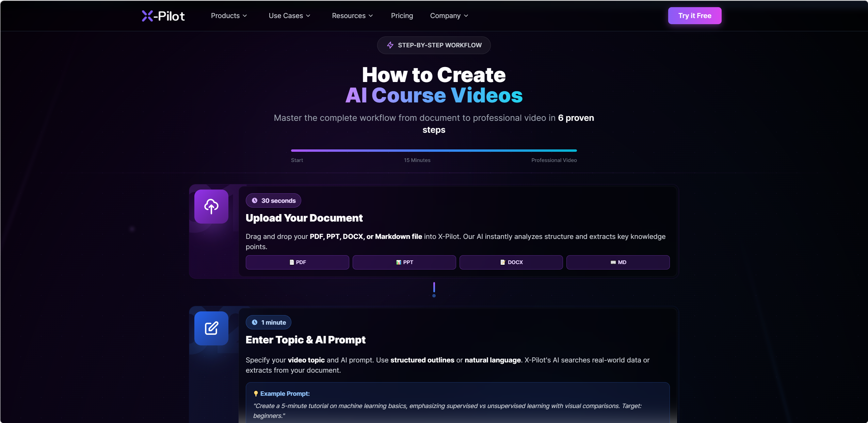Screen dimensions: 868x423
Task: Choose the MD markdown format chip
Action: click(x=618, y=262)
